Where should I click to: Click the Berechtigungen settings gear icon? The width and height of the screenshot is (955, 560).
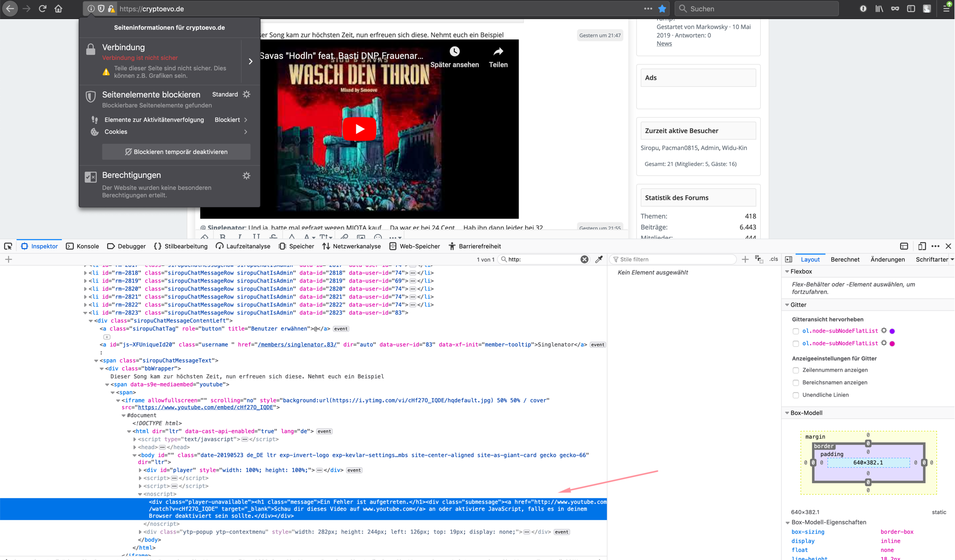pos(247,175)
